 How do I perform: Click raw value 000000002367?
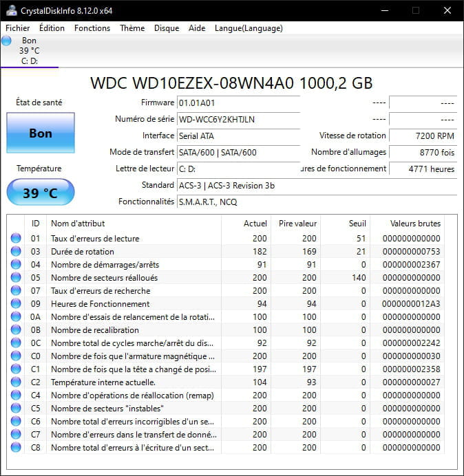[x=411, y=265]
